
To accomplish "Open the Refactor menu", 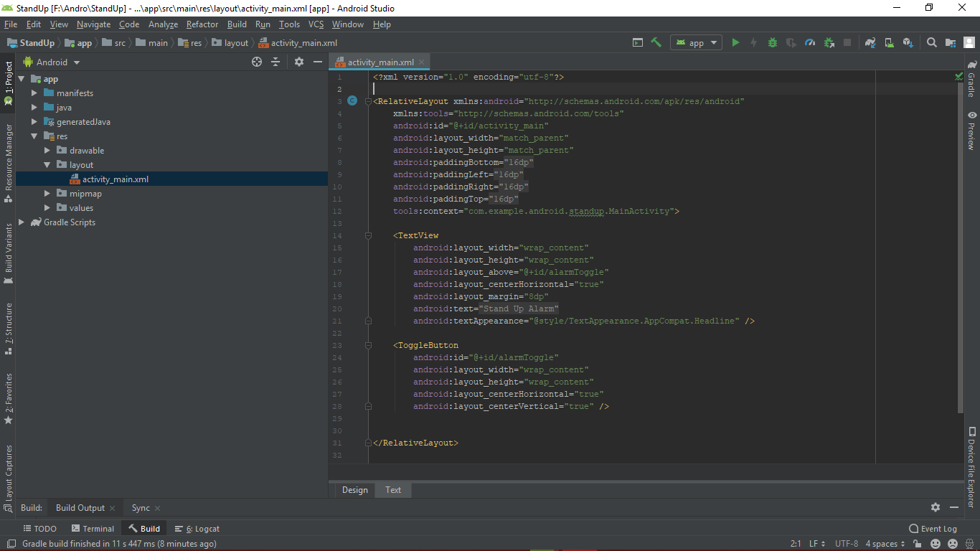I will (x=202, y=24).
